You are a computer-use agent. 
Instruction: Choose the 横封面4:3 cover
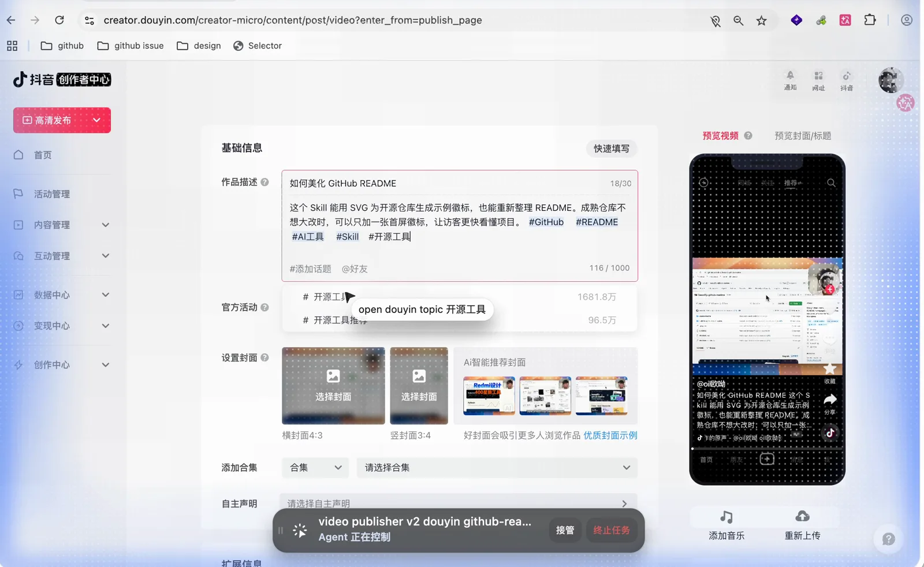pos(333,386)
